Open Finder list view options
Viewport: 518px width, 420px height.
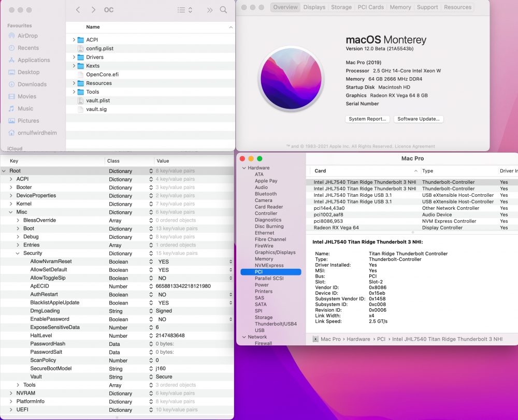pos(185,10)
